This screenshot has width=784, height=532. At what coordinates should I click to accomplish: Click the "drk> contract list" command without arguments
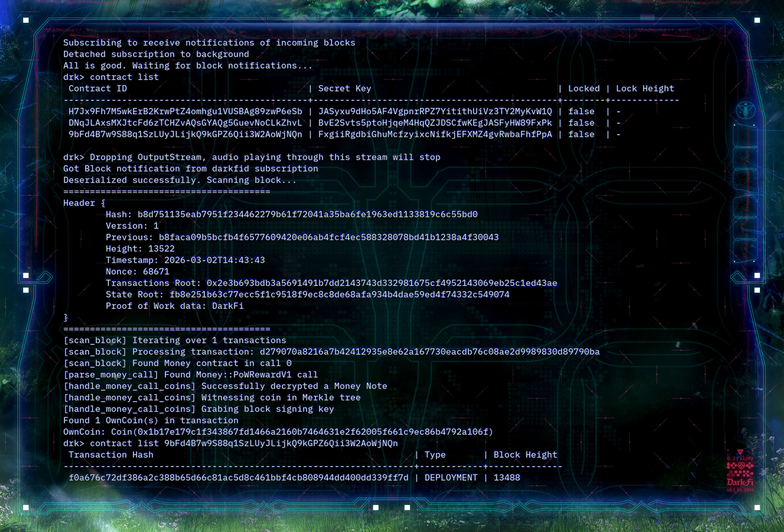tap(111, 77)
